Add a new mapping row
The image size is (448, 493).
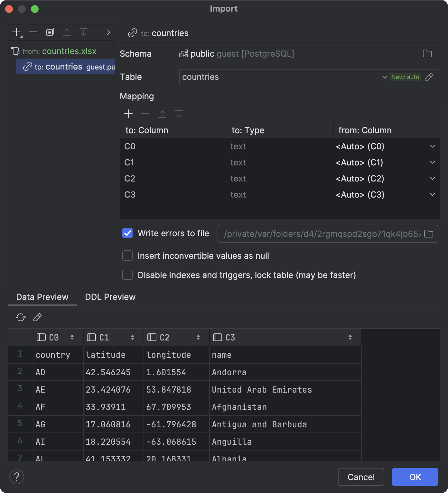[x=128, y=114]
